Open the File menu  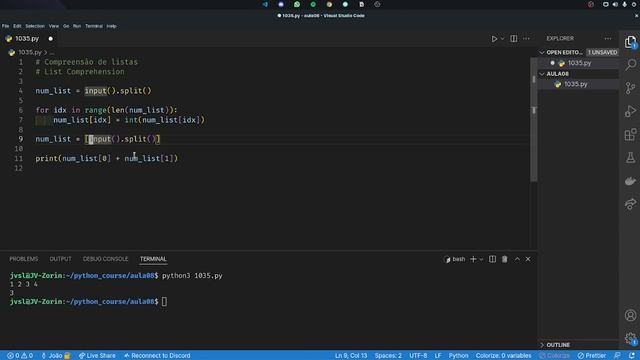(5, 26)
